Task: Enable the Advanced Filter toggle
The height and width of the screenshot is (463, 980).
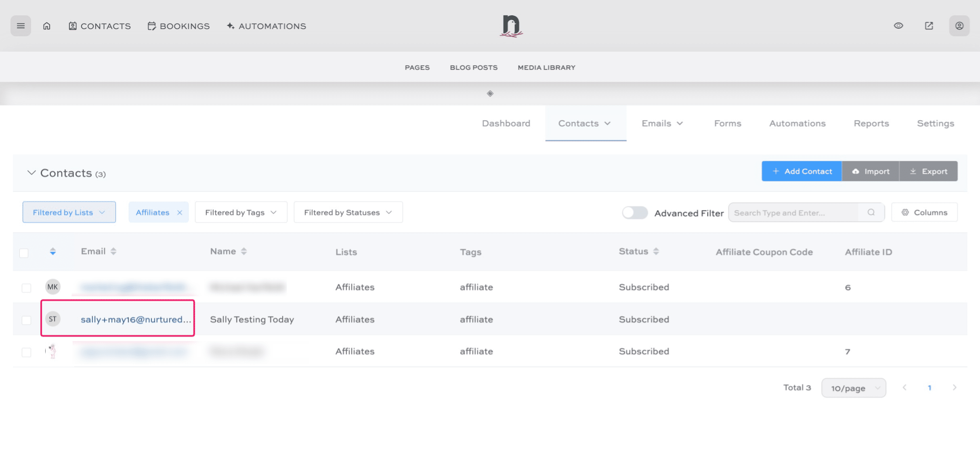Action: [634, 212]
